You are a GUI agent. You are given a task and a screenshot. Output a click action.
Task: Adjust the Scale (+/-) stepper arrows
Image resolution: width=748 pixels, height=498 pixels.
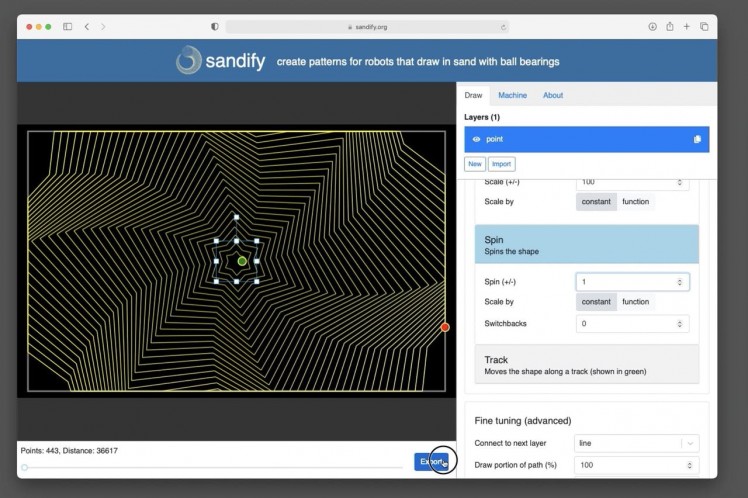pyautogui.click(x=680, y=183)
